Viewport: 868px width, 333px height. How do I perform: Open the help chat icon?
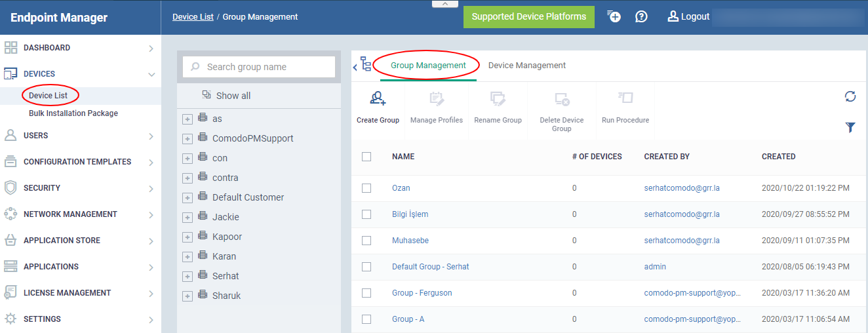point(642,16)
